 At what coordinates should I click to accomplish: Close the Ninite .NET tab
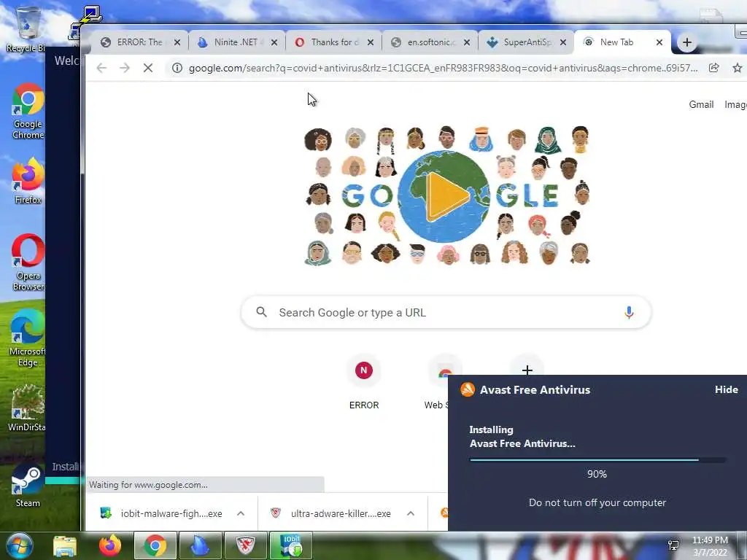click(x=274, y=42)
